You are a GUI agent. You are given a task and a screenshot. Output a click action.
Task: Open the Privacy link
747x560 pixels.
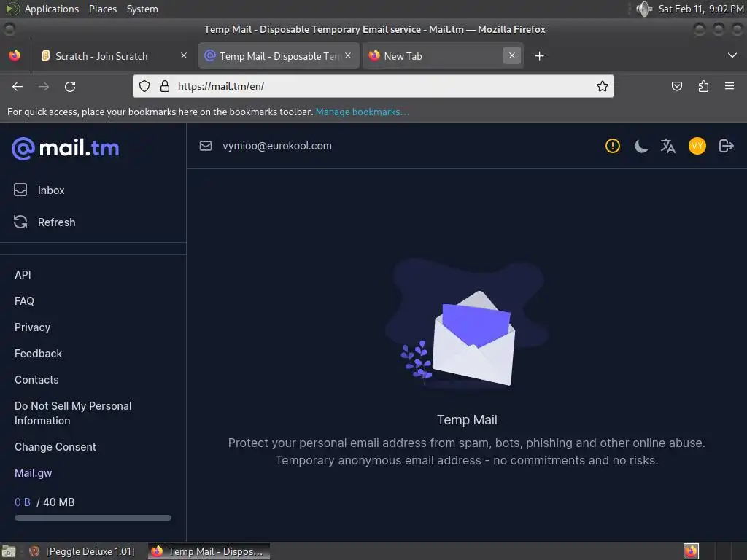click(x=32, y=327)
